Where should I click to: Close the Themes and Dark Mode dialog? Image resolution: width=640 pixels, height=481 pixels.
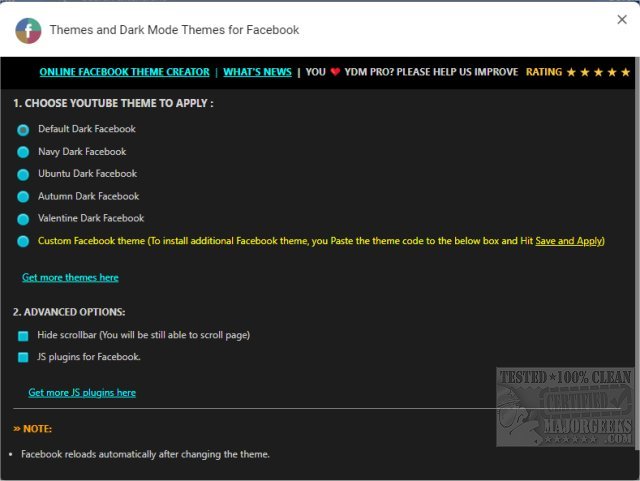622,20
